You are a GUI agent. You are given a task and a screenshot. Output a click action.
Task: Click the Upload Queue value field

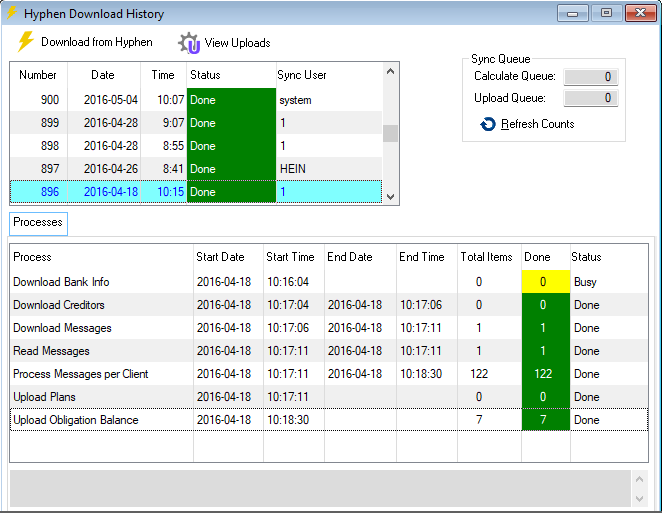[x=591, y=98]
